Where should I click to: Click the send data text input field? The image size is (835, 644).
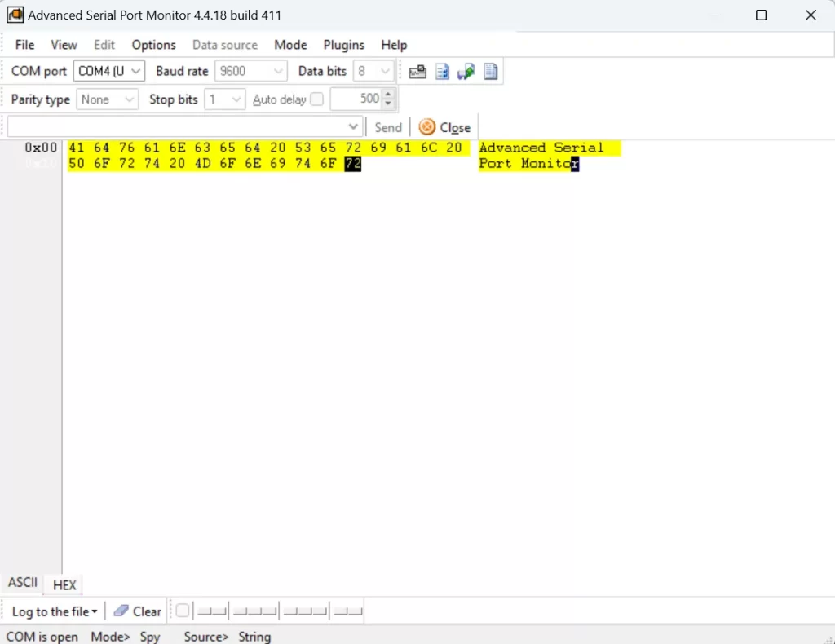(x=177, y=126)
